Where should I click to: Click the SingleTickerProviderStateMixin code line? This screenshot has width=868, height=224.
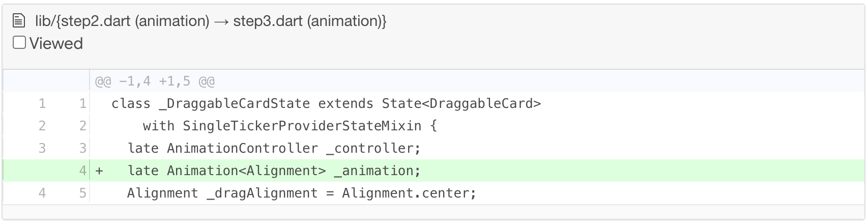[290, 126]
